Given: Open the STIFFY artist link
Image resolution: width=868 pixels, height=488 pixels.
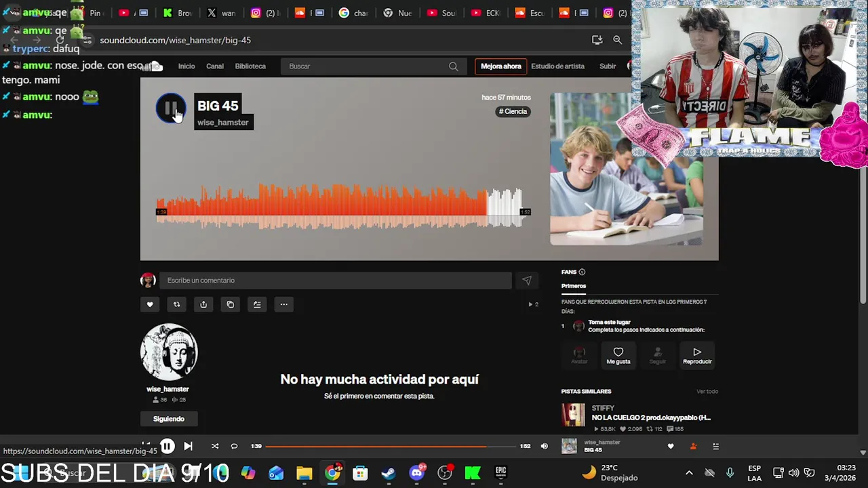Looking at the screenshot, I should (x=603, y=408).
